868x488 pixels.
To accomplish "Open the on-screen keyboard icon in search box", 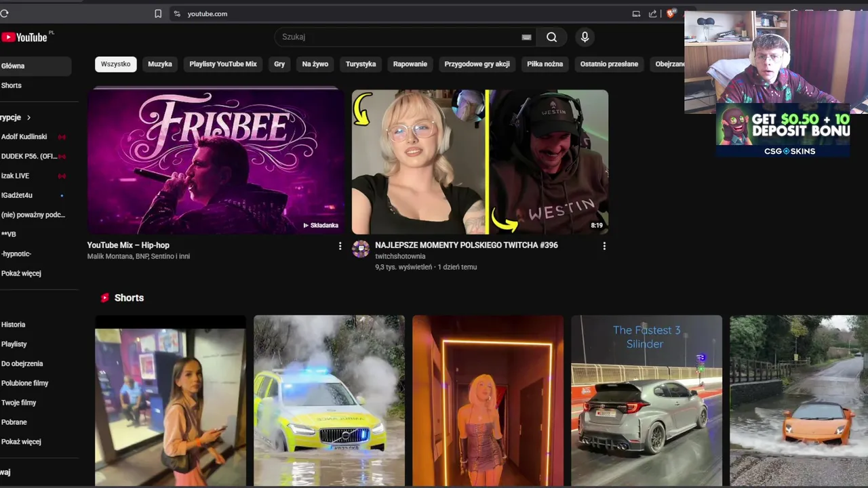I will pyautogui.click(x=526, y=37).
